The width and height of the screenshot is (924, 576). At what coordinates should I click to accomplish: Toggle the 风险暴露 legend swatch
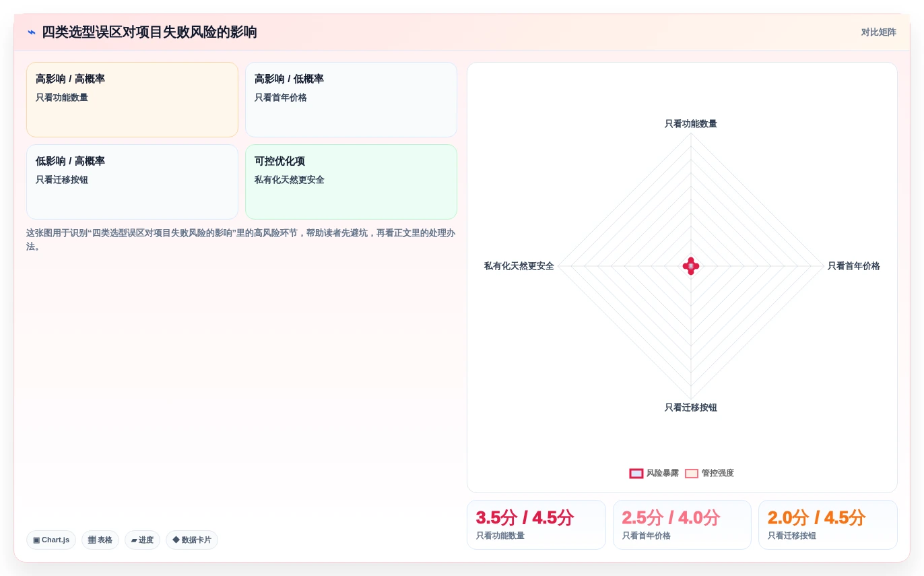coord(636,474)
